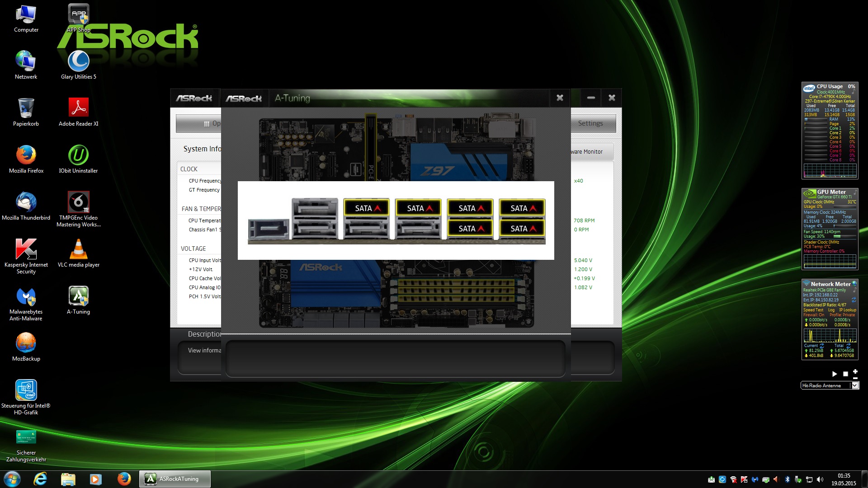Switch to the Settings tab in A-Tuning

coord(590,123)
